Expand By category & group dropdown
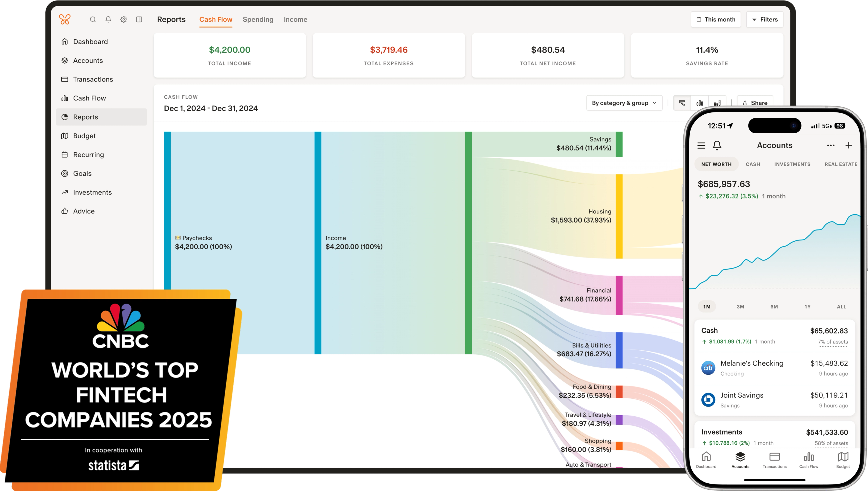The width and height of the screenshot is (868, 491). (624, 103)
